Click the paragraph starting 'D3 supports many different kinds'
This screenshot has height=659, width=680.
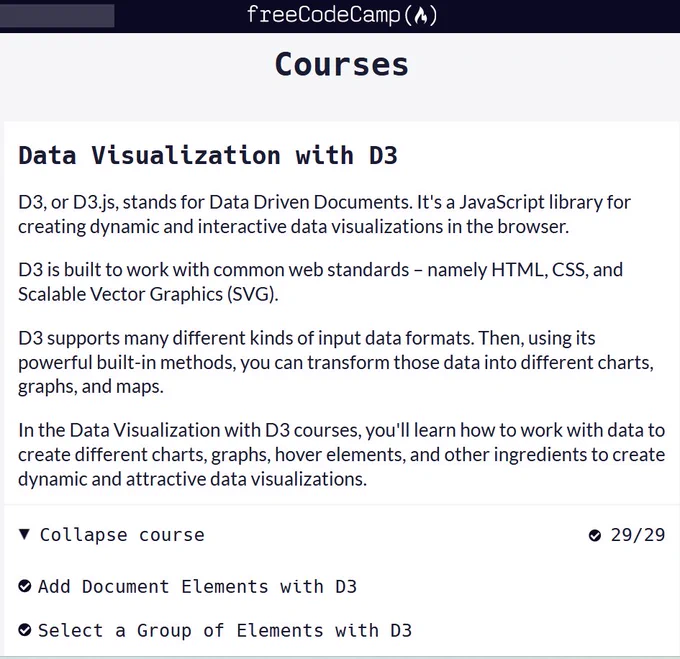[336, 362]
